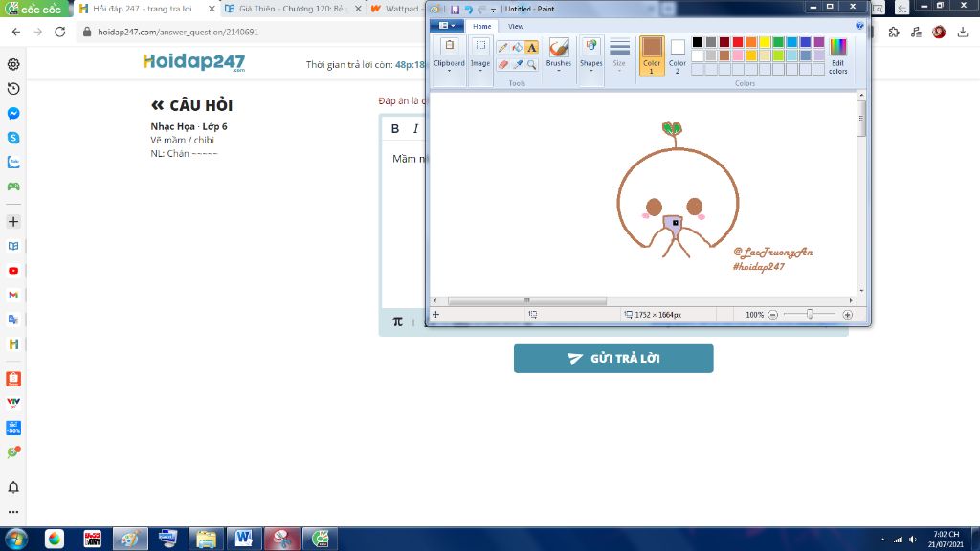
Task: Open Skype in the browser sidebar
Action: (x=13, y=138)
